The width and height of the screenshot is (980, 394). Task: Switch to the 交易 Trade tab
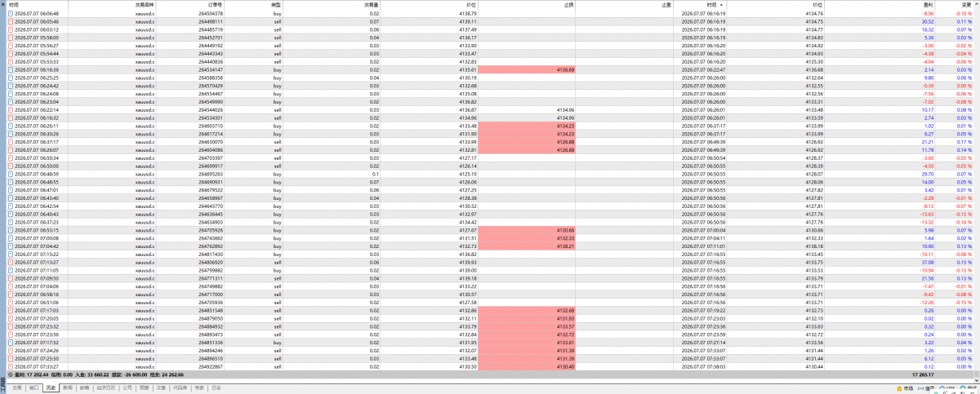click(x=17, y=387)
